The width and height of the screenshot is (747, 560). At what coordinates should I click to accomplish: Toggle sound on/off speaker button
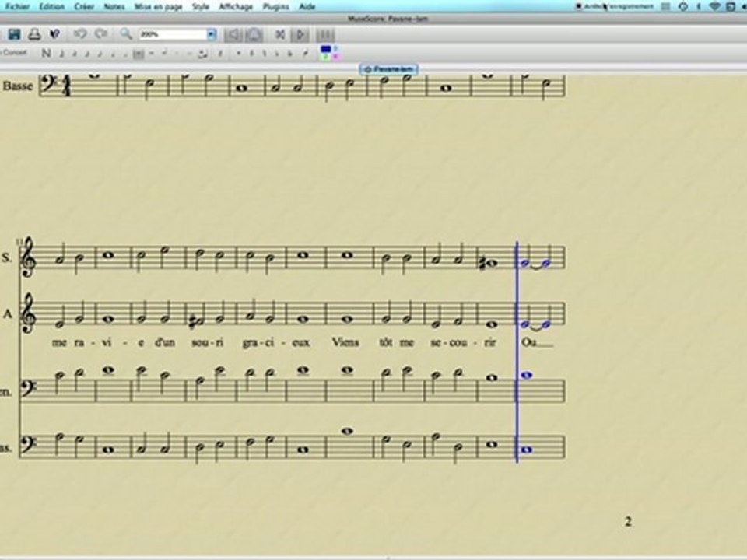click(x=233, y=34)
